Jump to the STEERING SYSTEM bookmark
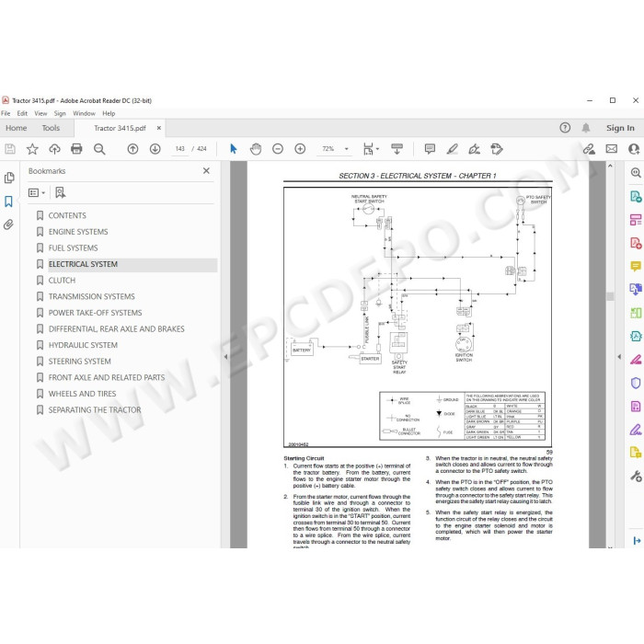644x644 pixels. (x=80, y=362)
